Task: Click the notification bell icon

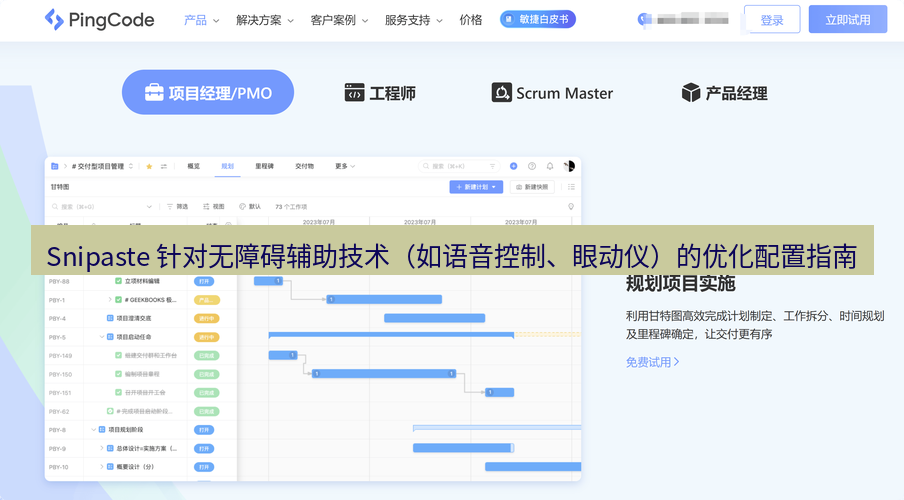Action: tap(550, 166)
